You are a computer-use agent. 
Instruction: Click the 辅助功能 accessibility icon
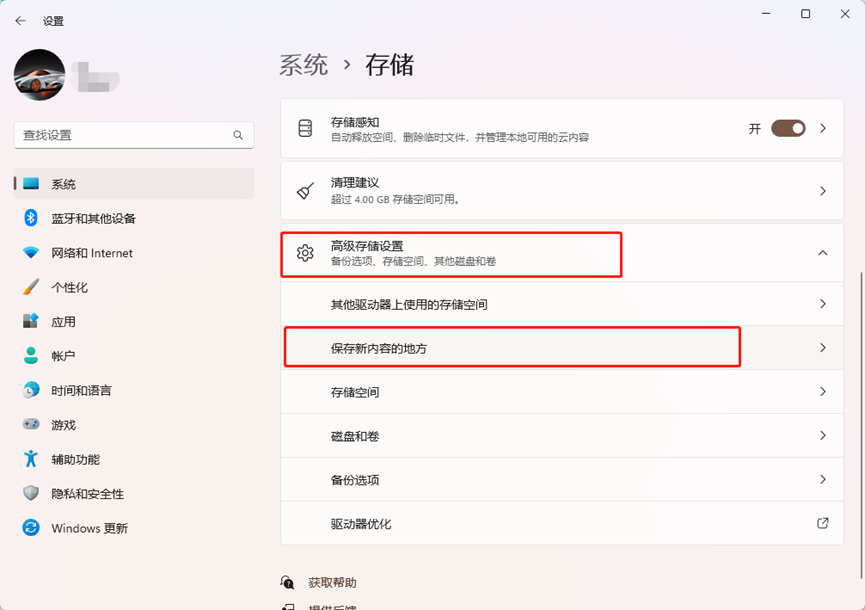(x=31, y=459)
